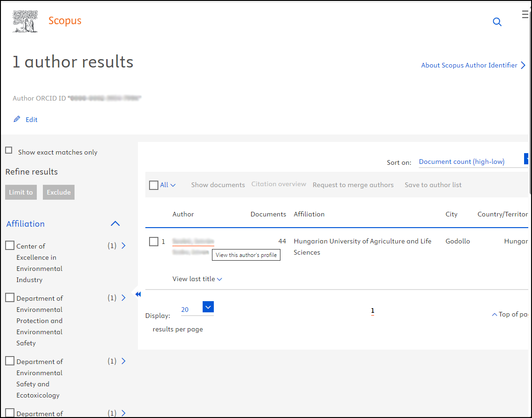This screenshot has width=532, height=418.
Task: Click Citation overview
Action: (279, 184)
